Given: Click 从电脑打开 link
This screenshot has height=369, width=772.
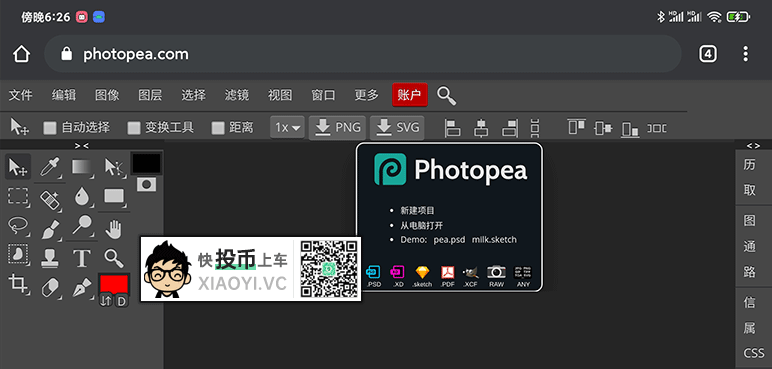Looking at the screenshot, I should coord(421,226).
